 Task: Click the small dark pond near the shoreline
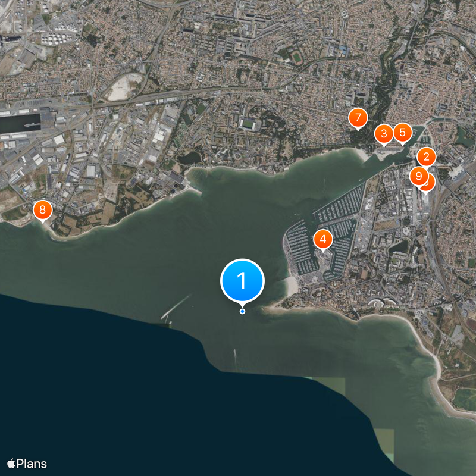click(189, 158)
